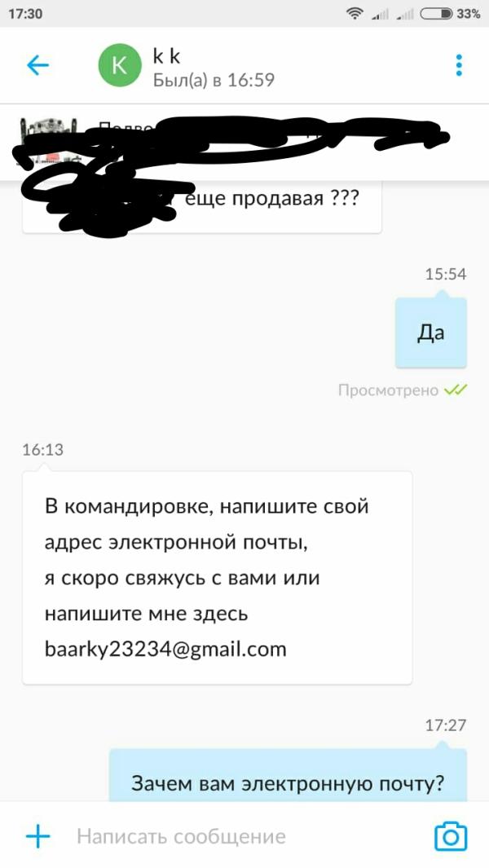
Task: Tap the Wi-Fi status icon
Action: coord(355,14)
